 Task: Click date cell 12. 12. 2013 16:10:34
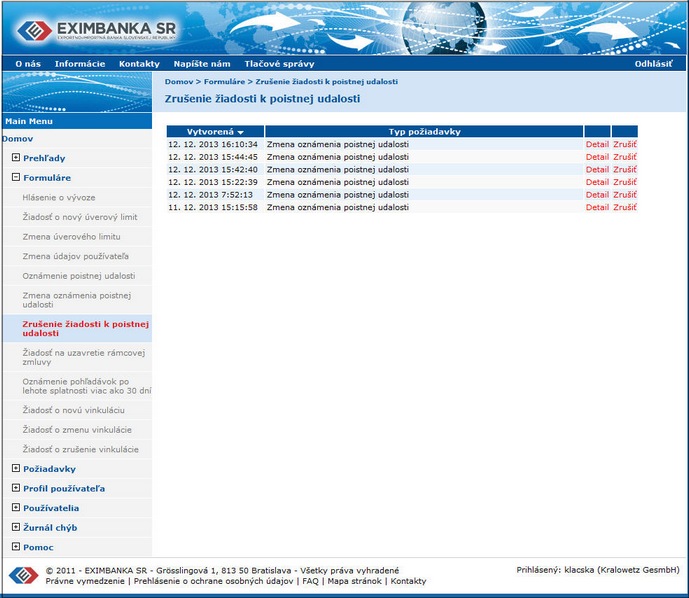[x=213, y=144]
